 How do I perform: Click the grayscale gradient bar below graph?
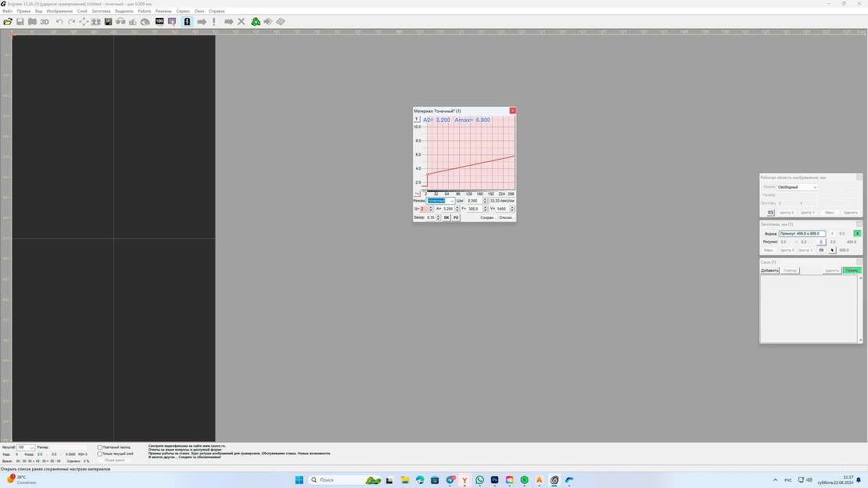(x=468, y=189)
